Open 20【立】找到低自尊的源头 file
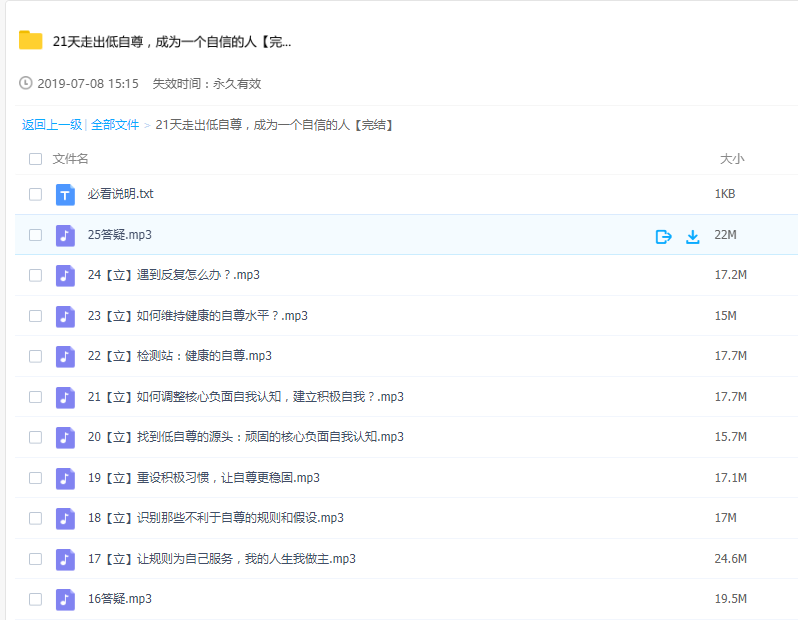The width and height of the screenshot is (798, 620). pos(246,437)
